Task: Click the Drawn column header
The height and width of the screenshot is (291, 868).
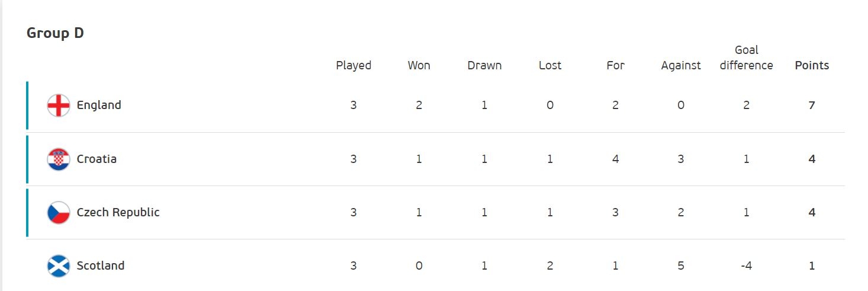Action: point(484,65)
